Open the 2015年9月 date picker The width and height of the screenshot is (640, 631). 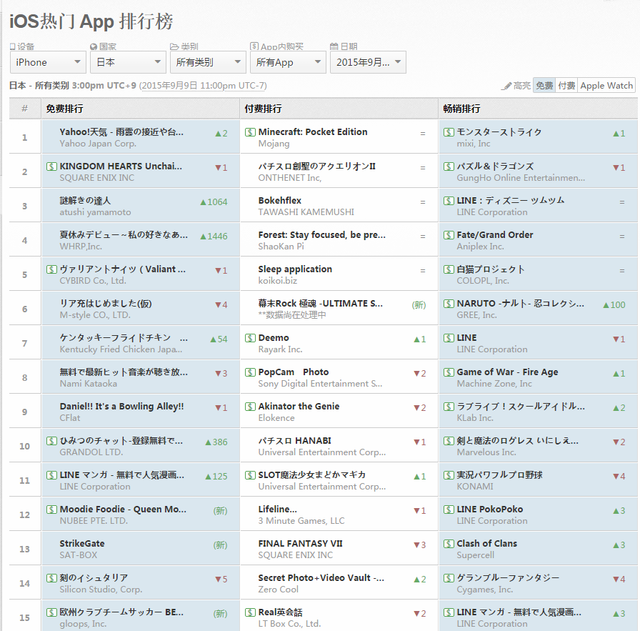[367, 62]
